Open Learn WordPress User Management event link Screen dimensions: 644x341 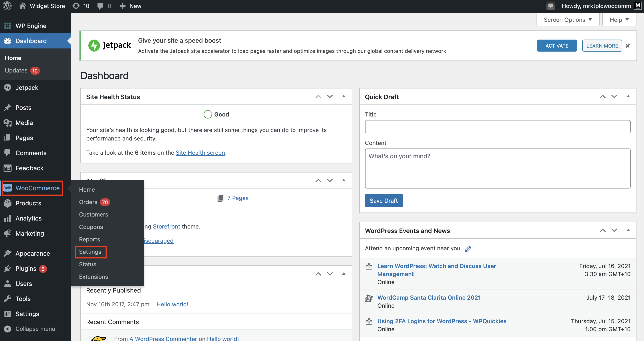point(437,270)
